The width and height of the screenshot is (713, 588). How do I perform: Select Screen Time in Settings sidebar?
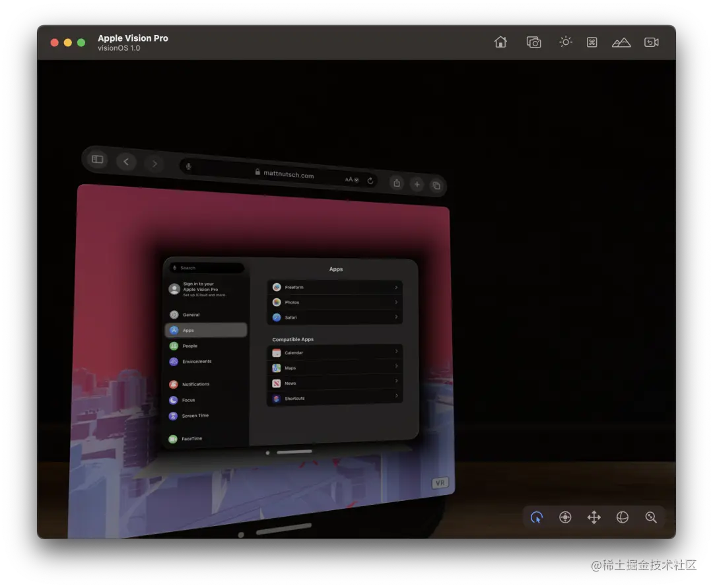pos(207,416)
